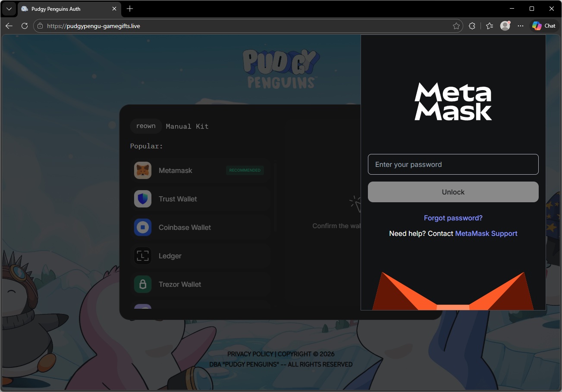Select the Coinbase Wallet icon
Image resolution: width=562 pixels, height=392 pixels.
142,227
